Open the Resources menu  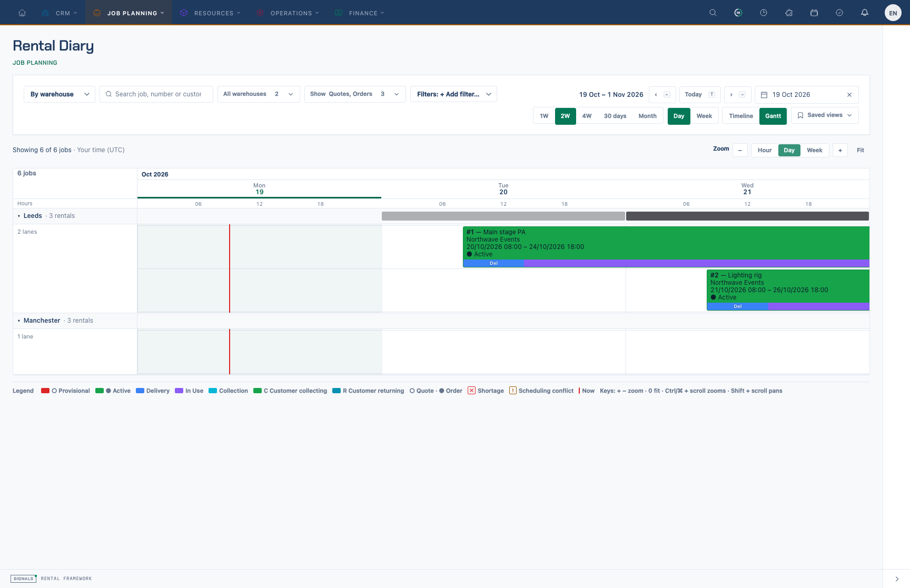point(210,13)
